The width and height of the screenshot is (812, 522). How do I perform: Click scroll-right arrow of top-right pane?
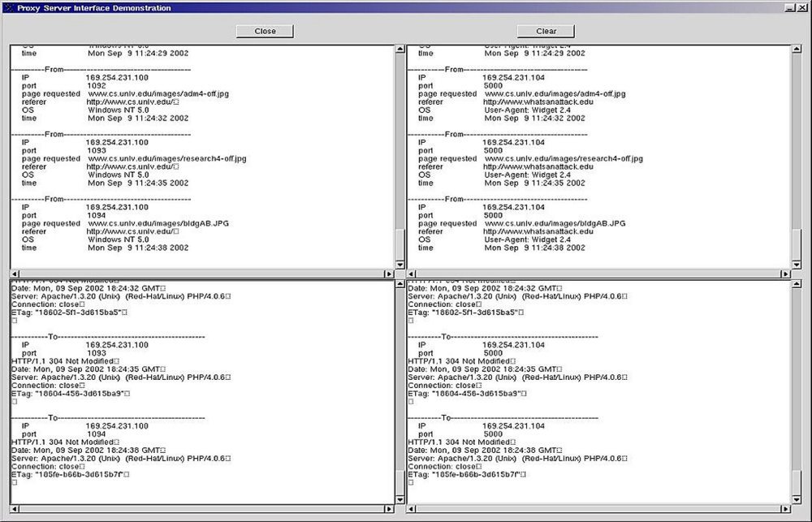785,274
